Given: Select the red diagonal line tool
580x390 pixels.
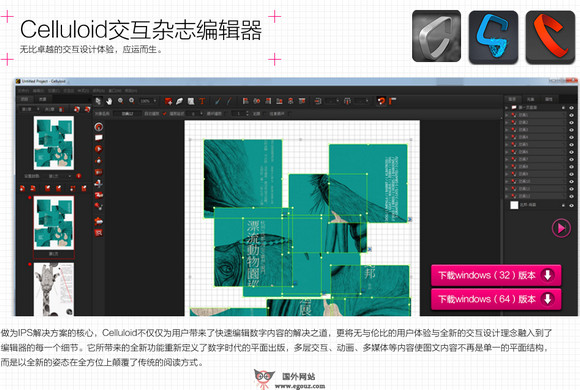Looking at the screenshot, I should click(229, 101).
